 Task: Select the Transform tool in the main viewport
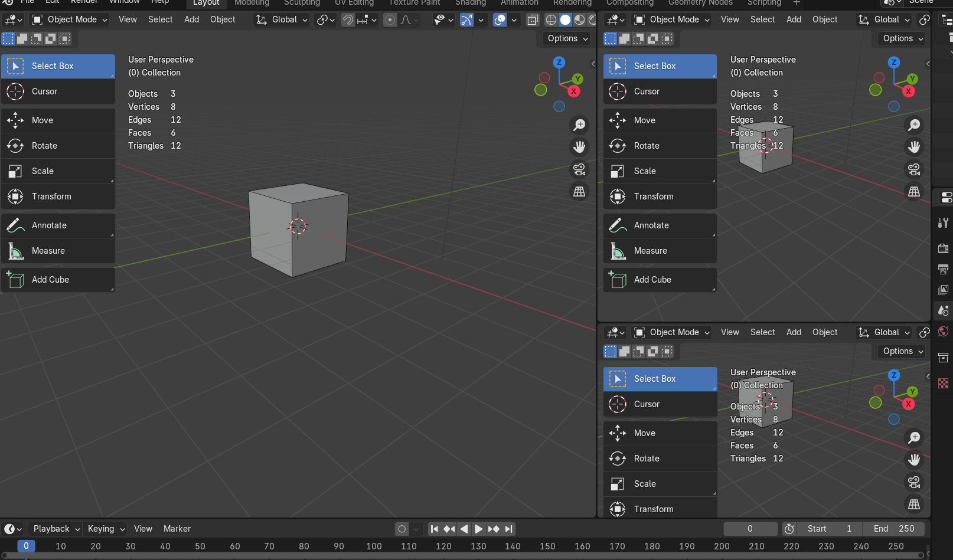click(58, 197)
